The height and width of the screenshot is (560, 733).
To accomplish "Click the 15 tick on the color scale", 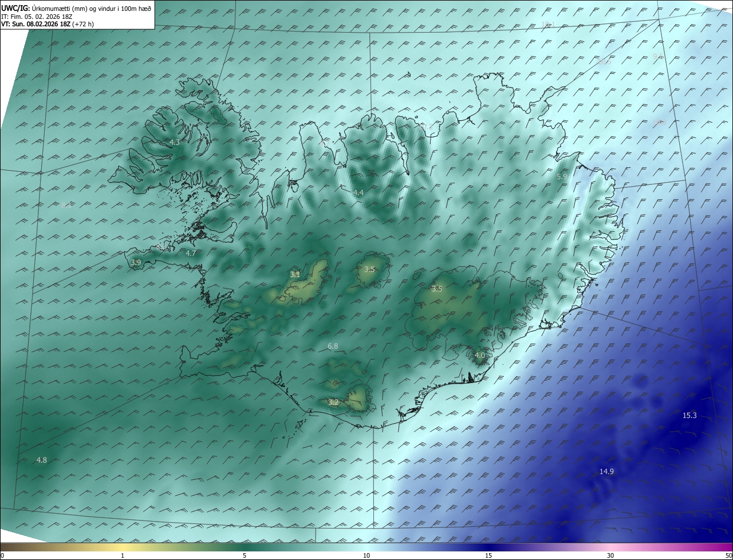I will pyautogui.click(x=488, y=555).
